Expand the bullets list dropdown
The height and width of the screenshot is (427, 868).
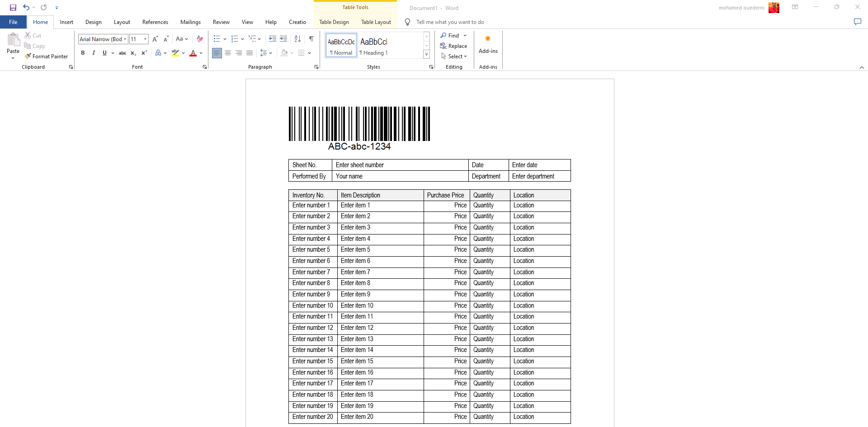pyautogui.click(x=225, y=39)
